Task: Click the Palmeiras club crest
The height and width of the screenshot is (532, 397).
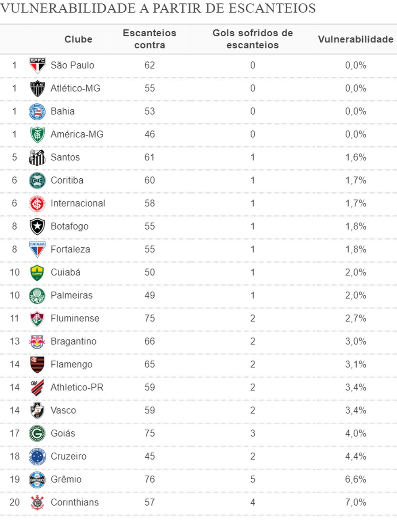Action: point(38,295)
